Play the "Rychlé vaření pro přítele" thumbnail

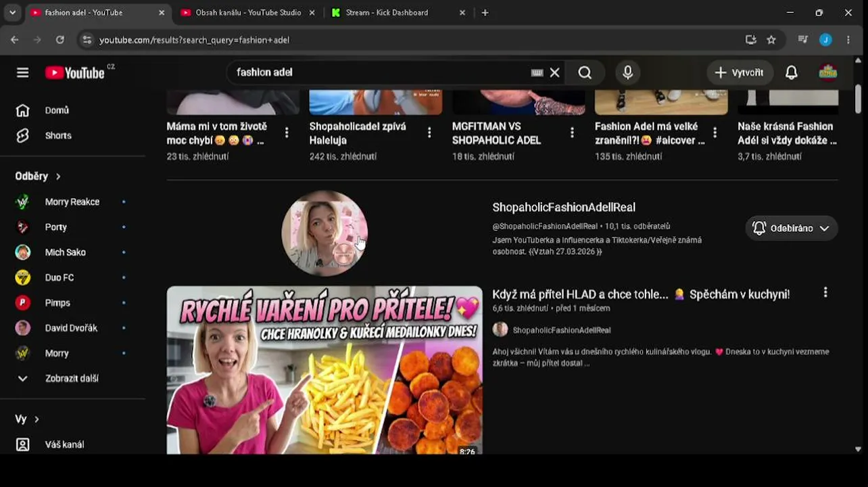[324, 370]
